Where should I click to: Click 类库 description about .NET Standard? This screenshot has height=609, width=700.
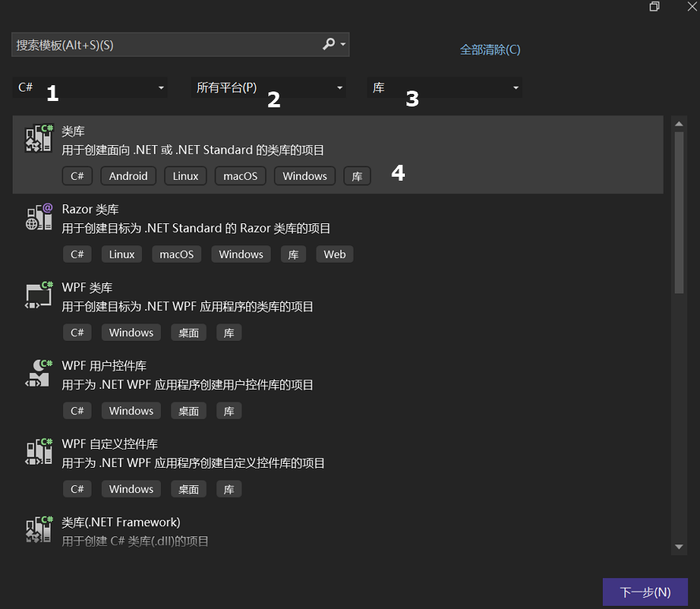[x=193, y=150]
